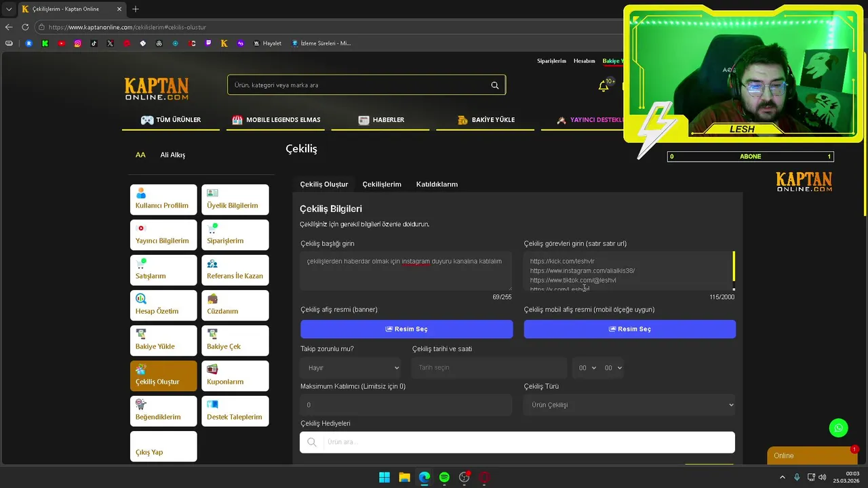Click the Windows Start button

[384, 477]
